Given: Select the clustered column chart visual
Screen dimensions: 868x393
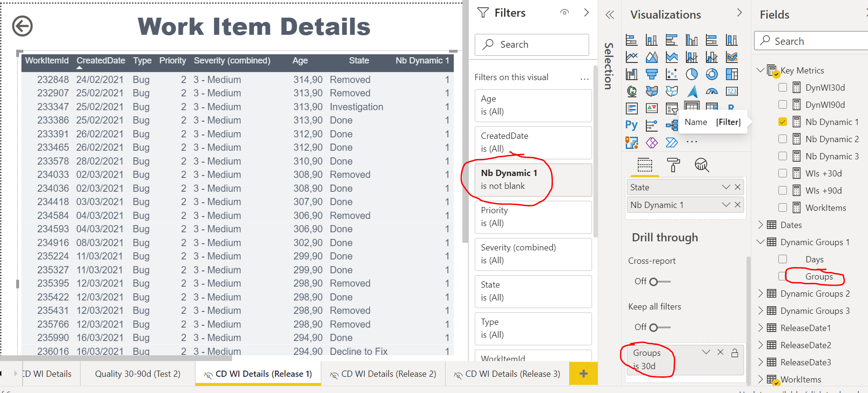Looking at the screenshot, I should (692, 40).
